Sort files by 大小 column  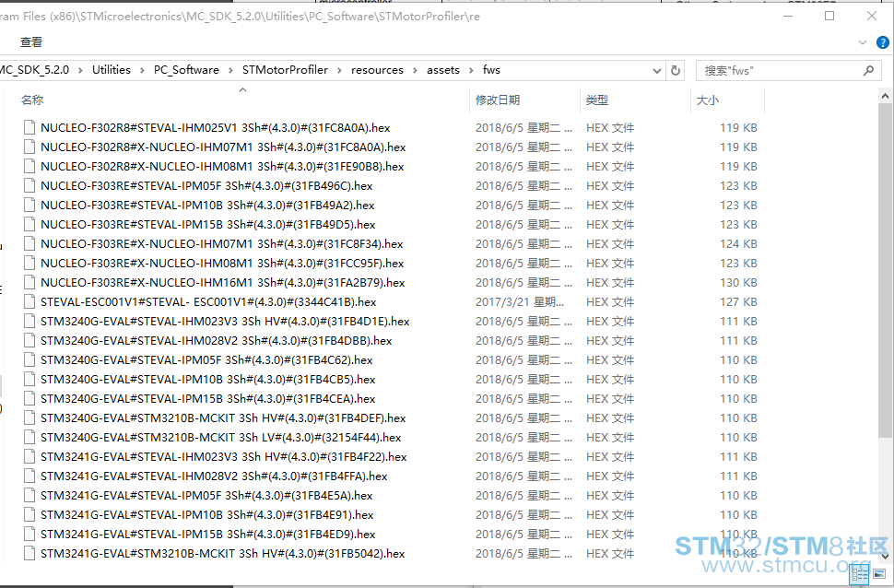click(x=708, y=100)
